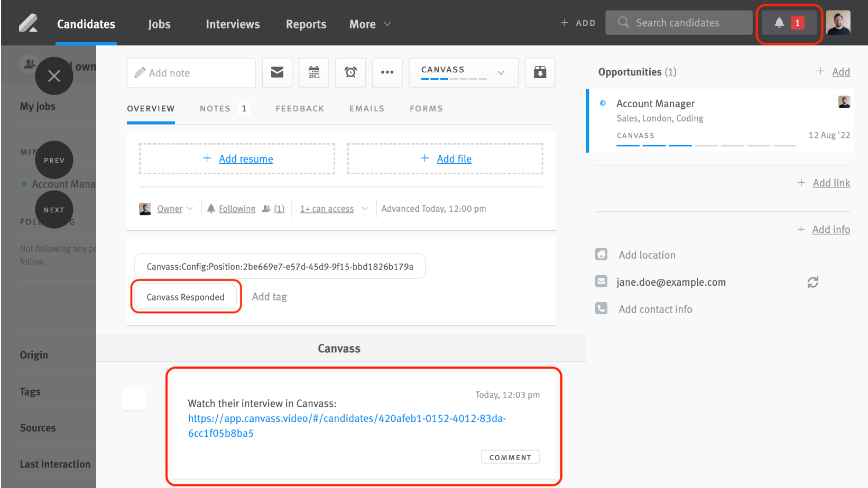868x488 pixels.
Task: Click the COMMENT button
Action: point(510,457)
